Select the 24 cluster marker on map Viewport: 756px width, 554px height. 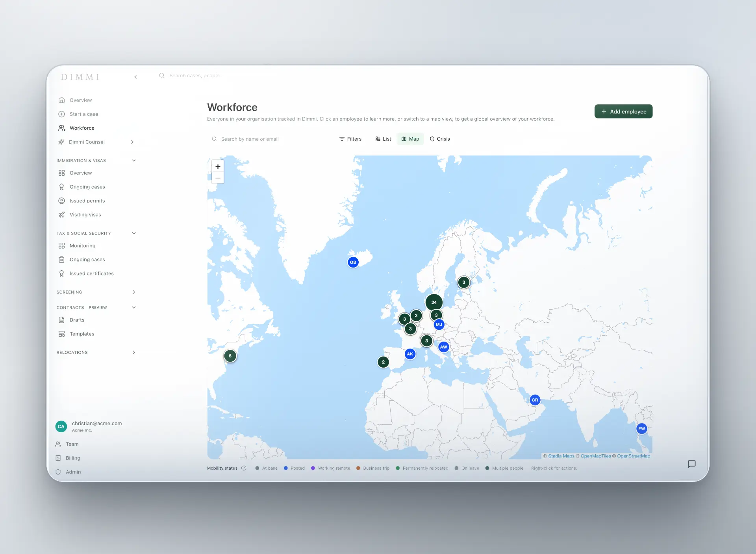(x=434, y=302)
